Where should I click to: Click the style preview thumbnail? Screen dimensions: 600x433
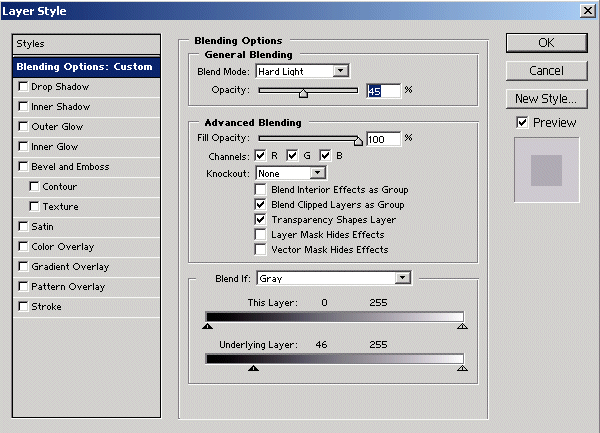pyautogui.click(x=546, y=170)
